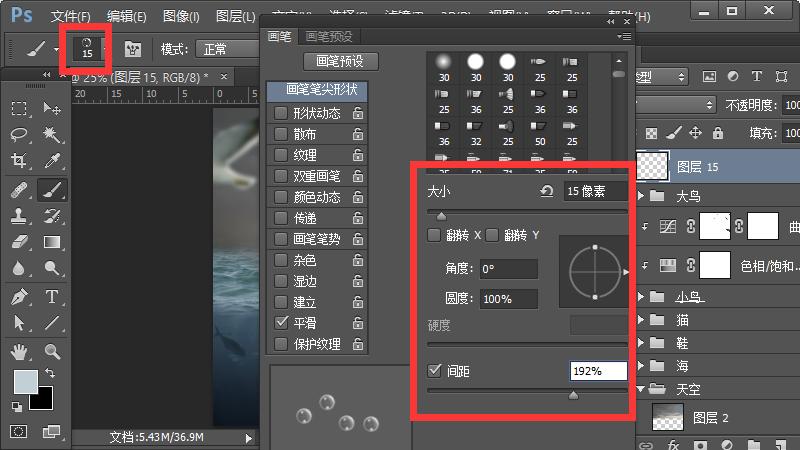Image resolution: width=800 pixels, height=450 pixels.
Task: Select the Line tool
Action: tap(52, 323)
